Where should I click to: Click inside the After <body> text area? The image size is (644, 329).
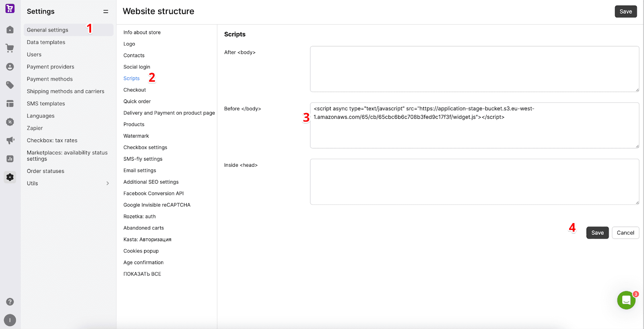(x=474, y=69)
